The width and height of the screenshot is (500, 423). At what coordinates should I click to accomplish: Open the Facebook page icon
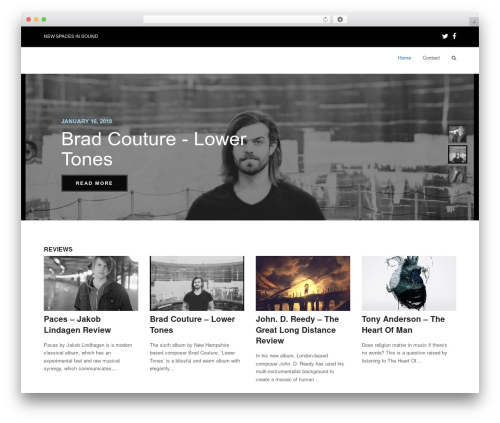pyautogui.click(x=455, y=36)
